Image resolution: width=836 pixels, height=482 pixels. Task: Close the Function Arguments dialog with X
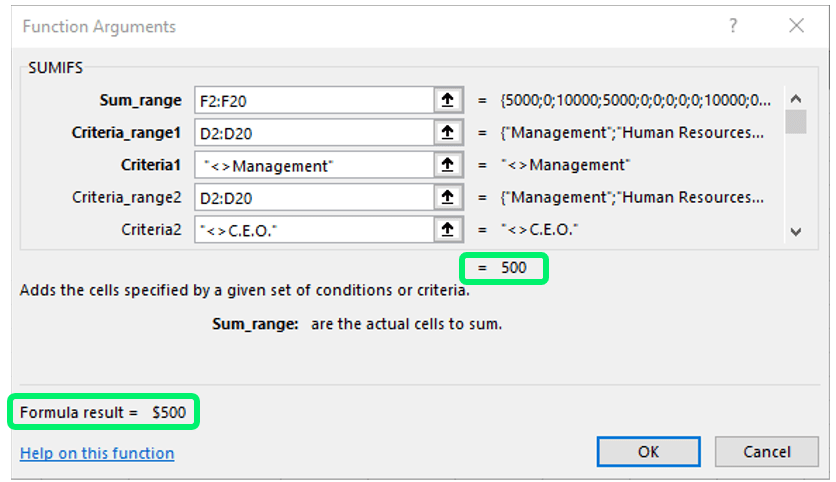pyautogui.click(x=796, y=26)
